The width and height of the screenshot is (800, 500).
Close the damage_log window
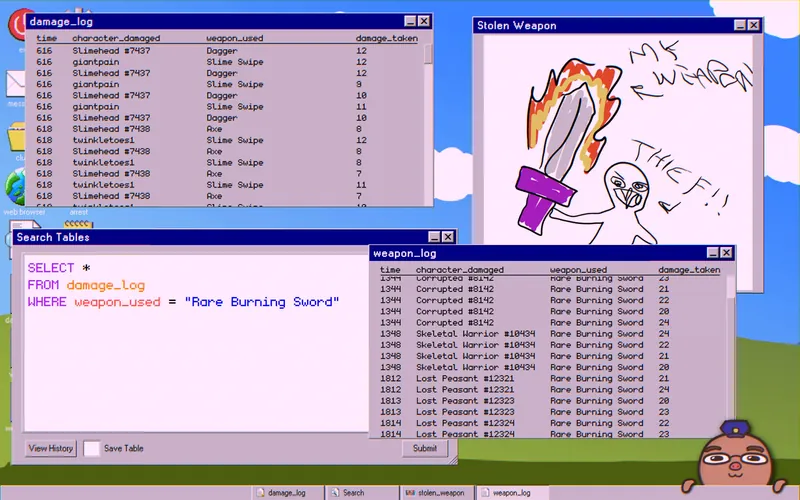click(424, 21)
